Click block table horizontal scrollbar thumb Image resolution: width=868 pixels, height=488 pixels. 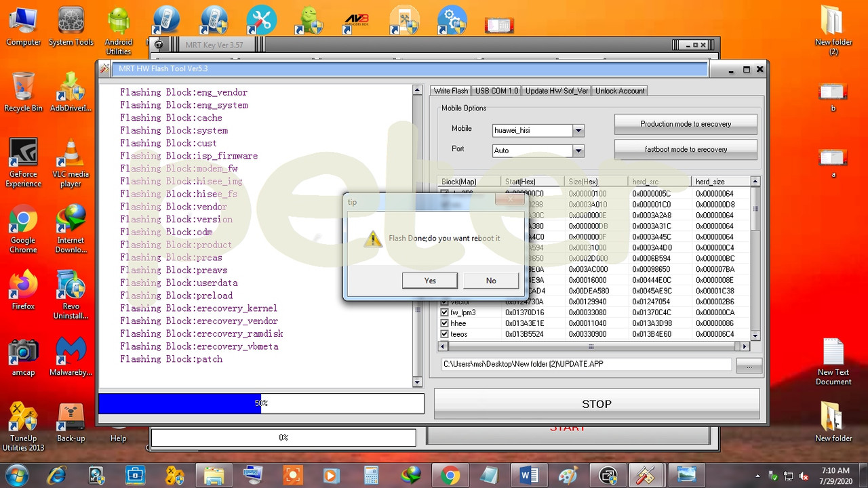click(590, 346)
